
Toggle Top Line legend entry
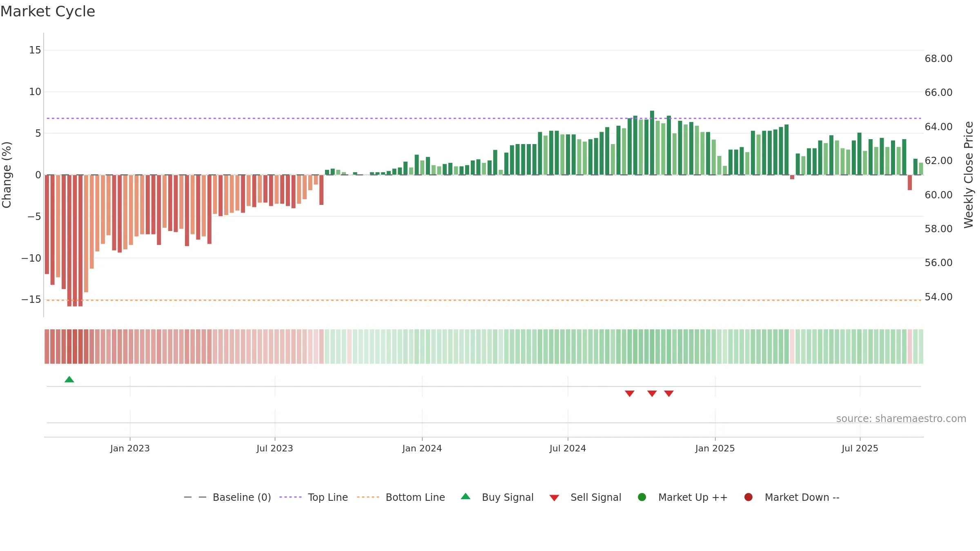314,497
